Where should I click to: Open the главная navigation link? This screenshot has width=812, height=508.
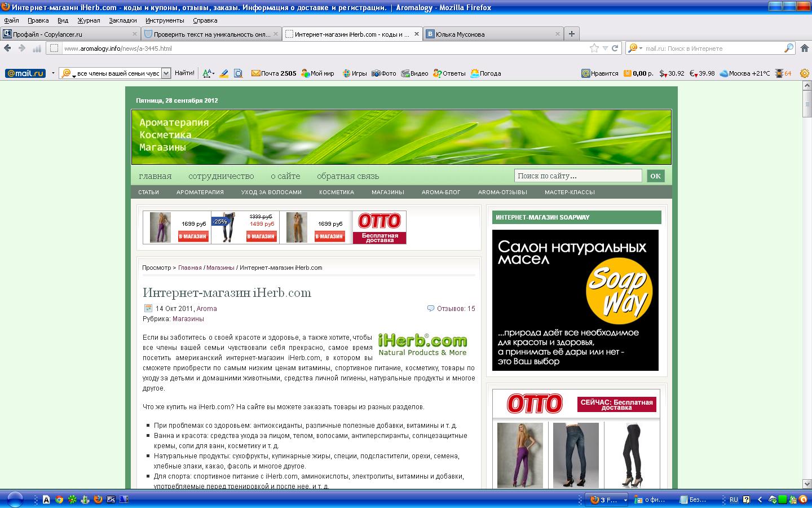pos(155,176)
